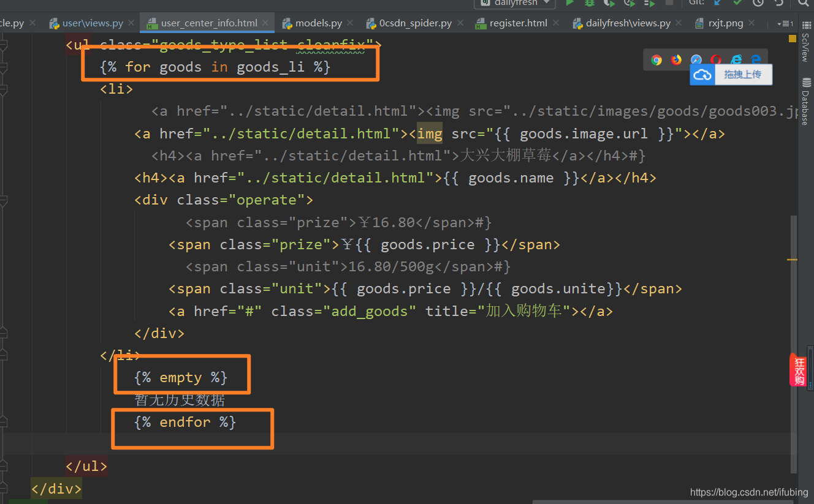The height and width of the screenshot is (504, 814).
Task: Click the add_goods class value
Action: click(370, 311)
